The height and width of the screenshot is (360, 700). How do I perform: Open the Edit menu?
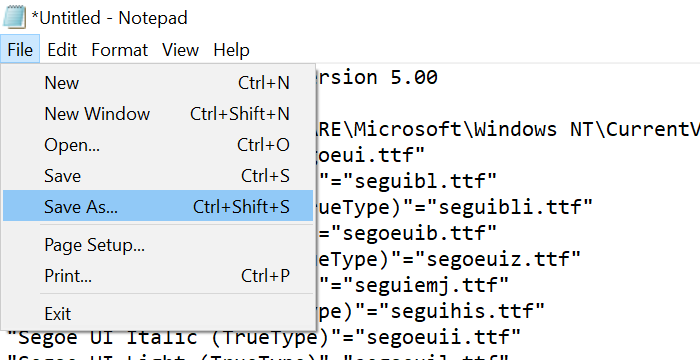[x=62, y=50]
